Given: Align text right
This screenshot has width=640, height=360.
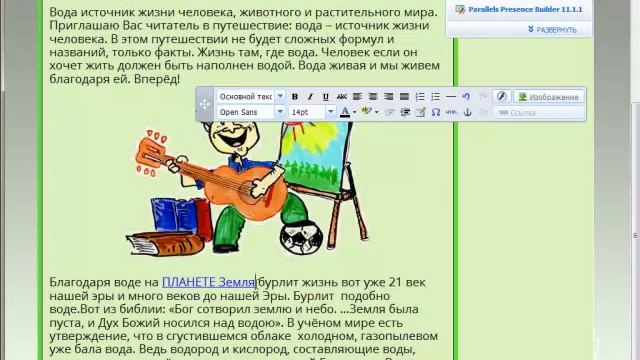Looking at the screenshot, I should coord(388,97).
